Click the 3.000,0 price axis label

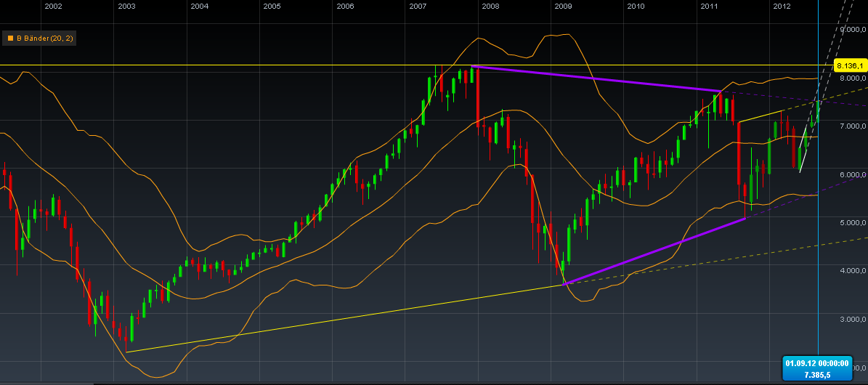851,320
